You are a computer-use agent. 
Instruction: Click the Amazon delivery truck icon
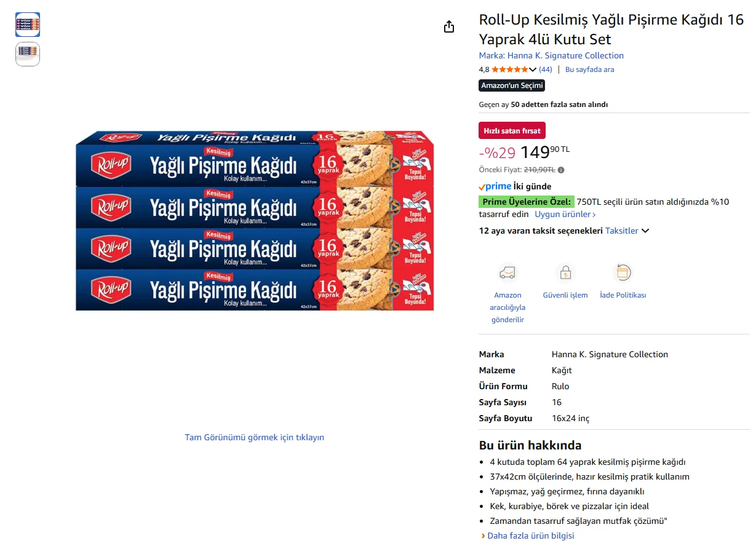507,272
